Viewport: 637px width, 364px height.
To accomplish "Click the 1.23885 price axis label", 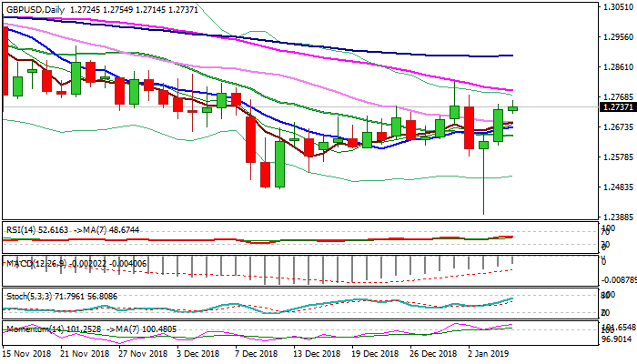I will (619, 218).
